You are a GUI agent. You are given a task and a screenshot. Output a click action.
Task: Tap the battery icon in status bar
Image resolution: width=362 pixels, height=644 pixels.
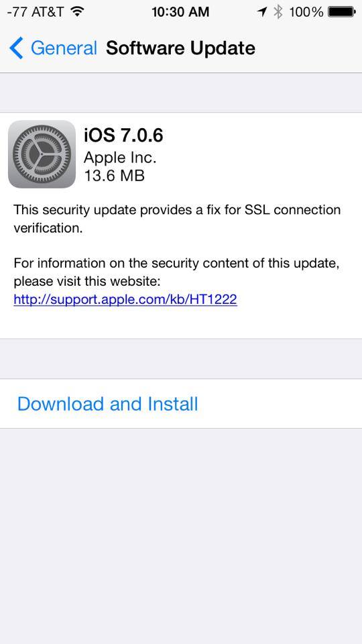pyautogui.click(x=341, y=12)
